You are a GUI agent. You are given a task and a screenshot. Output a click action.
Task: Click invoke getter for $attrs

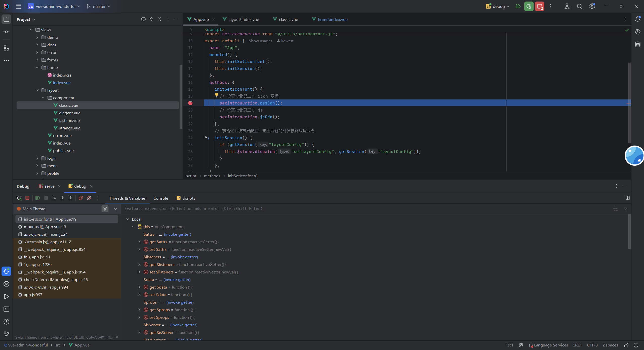pyautogui.click(x=178, y=234)
